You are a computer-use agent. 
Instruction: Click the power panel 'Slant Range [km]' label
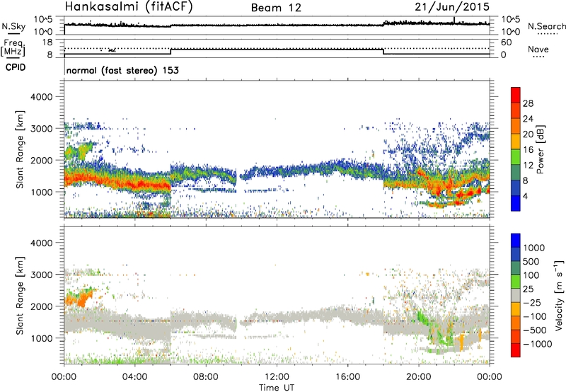[20, 149]
